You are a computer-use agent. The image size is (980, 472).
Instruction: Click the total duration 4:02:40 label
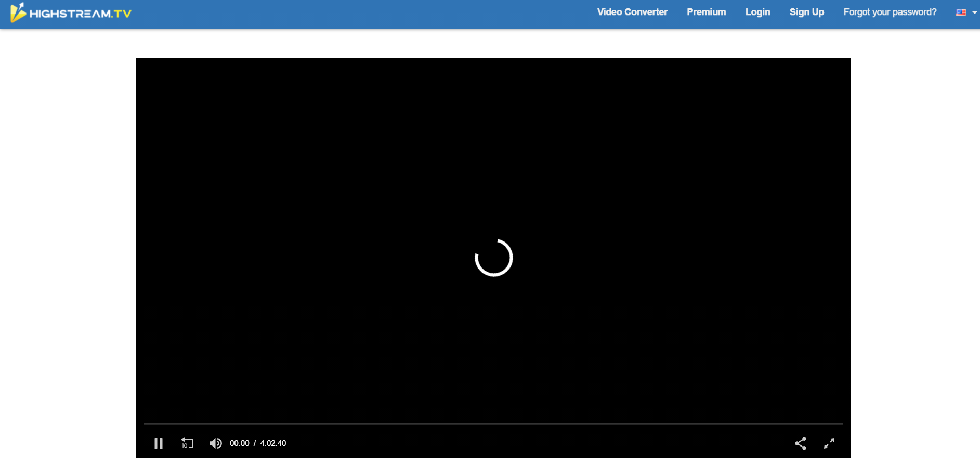point(273,443)
